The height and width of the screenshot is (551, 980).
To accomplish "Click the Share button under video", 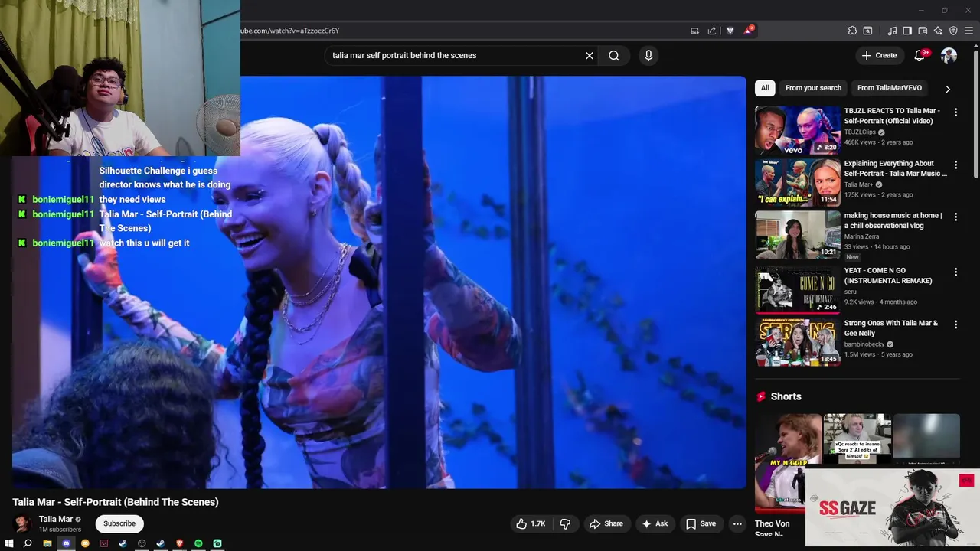I will 606,523.
